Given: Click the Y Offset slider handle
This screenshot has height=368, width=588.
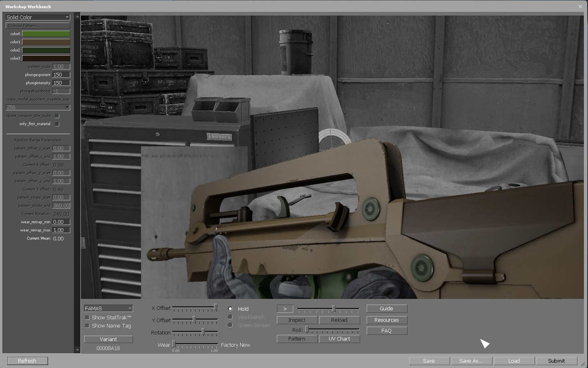Looking at the screenshot, I should (194, 319).
